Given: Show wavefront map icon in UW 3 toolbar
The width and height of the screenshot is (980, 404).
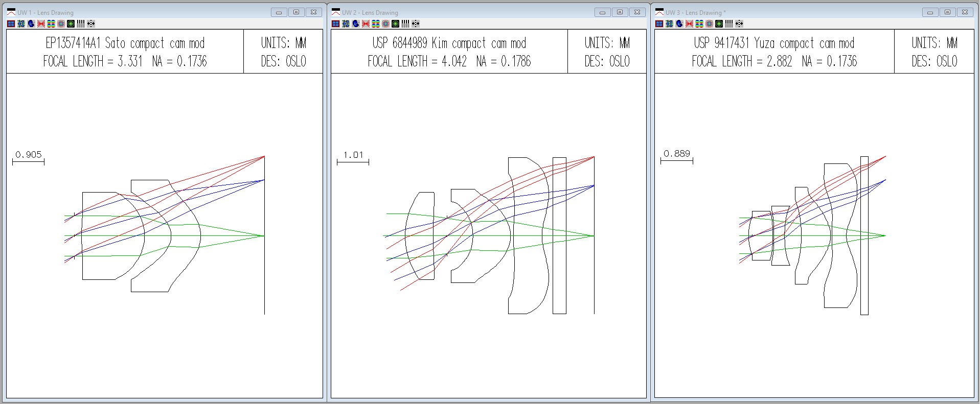Looking at the screenshot, I should click(x=699, y=23).
